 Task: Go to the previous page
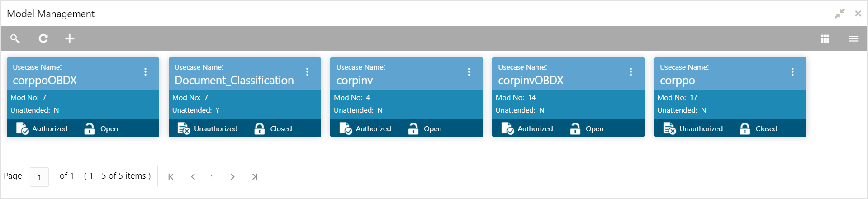coord(193,177)
